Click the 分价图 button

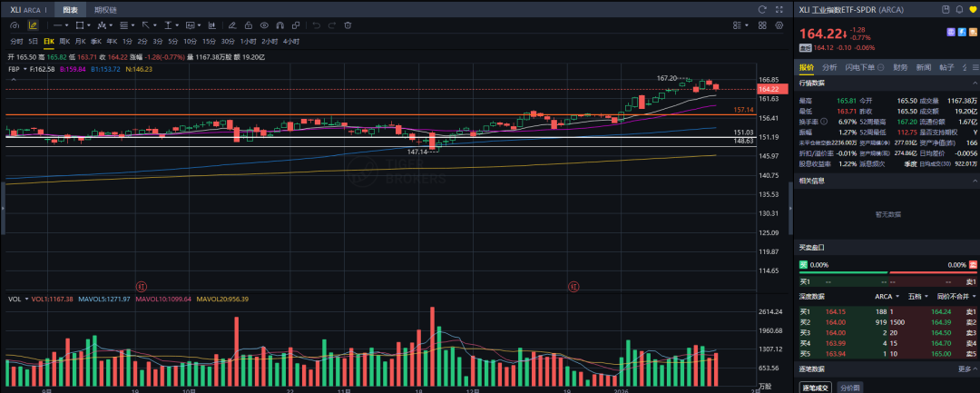849,387
